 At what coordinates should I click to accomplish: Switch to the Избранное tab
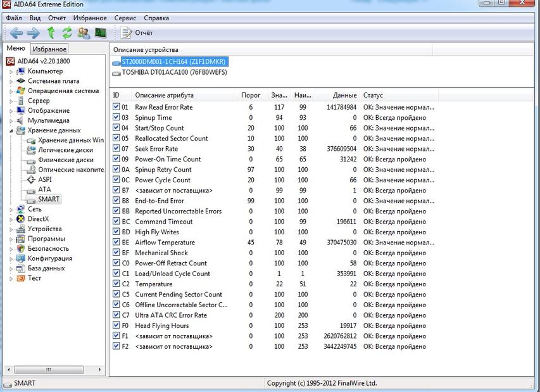[x=49, y=49]
